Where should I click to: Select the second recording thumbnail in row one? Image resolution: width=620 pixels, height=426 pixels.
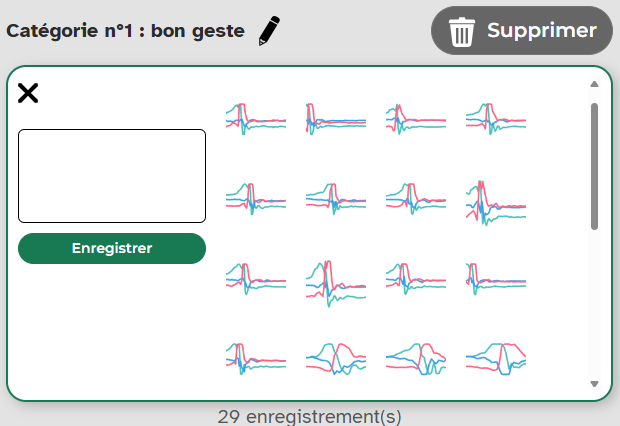click(336, 119)
